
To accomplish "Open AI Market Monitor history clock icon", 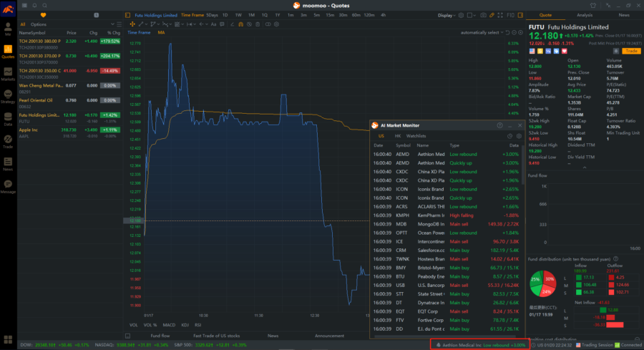I will pos(509,136).
